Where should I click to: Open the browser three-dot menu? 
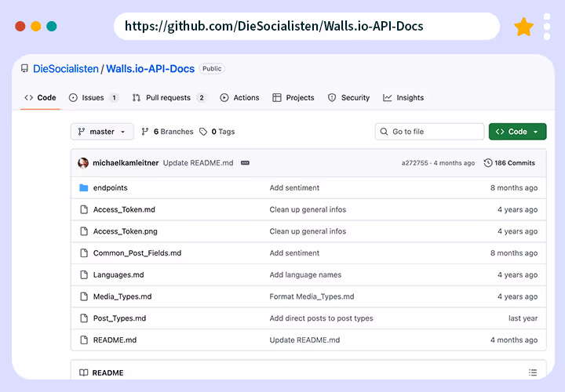pyautogui.click(x=547, y=27)
